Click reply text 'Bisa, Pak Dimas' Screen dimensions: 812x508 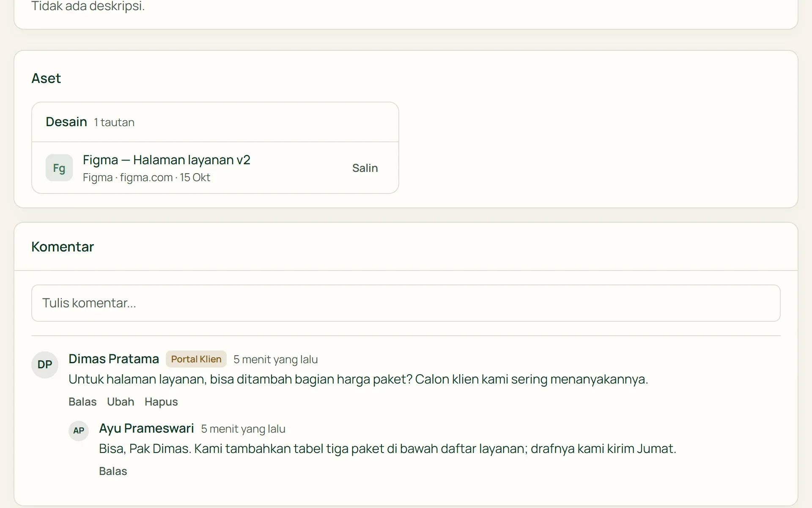point(387,449)
